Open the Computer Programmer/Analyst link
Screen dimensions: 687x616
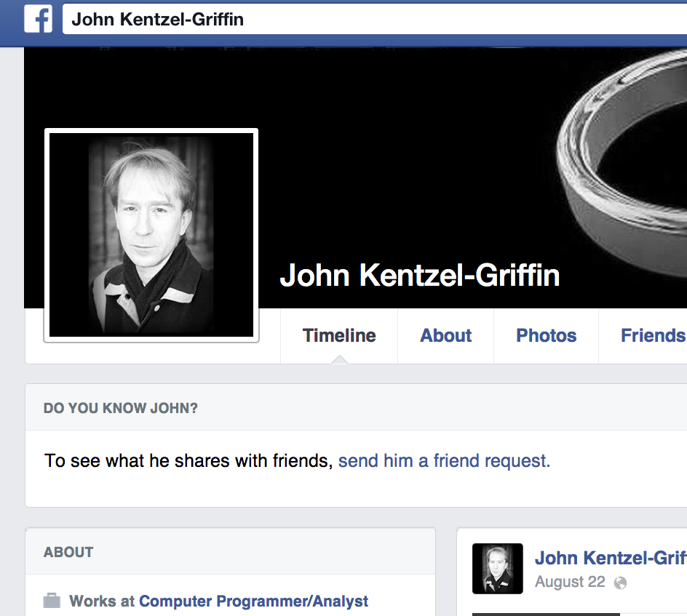[253, 601]
